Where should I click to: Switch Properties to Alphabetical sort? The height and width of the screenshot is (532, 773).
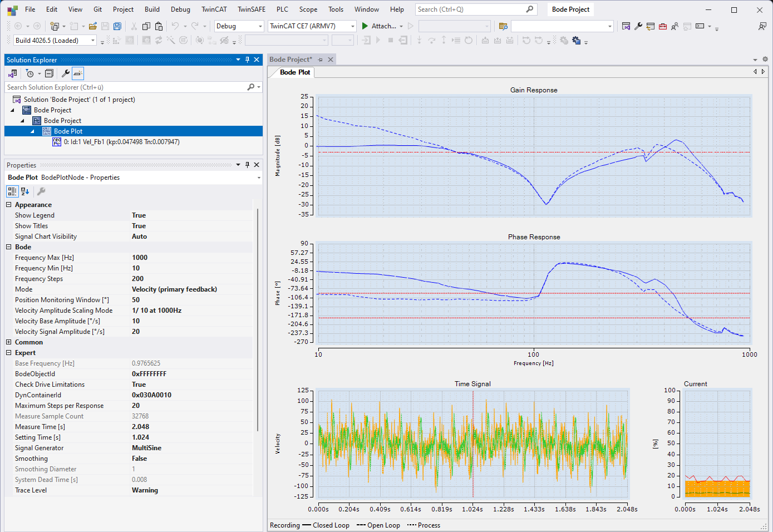[25, 191]
